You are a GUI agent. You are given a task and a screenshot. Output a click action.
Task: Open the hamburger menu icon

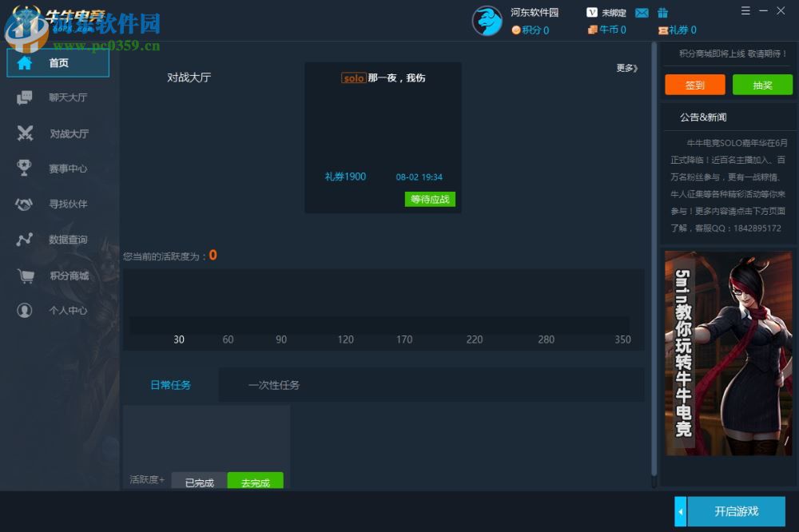click(x=745, y=10)
